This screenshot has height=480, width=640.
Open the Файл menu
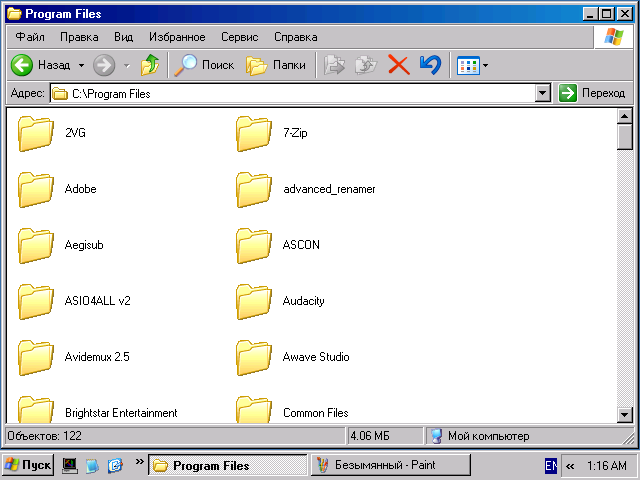tap(30, 37)
